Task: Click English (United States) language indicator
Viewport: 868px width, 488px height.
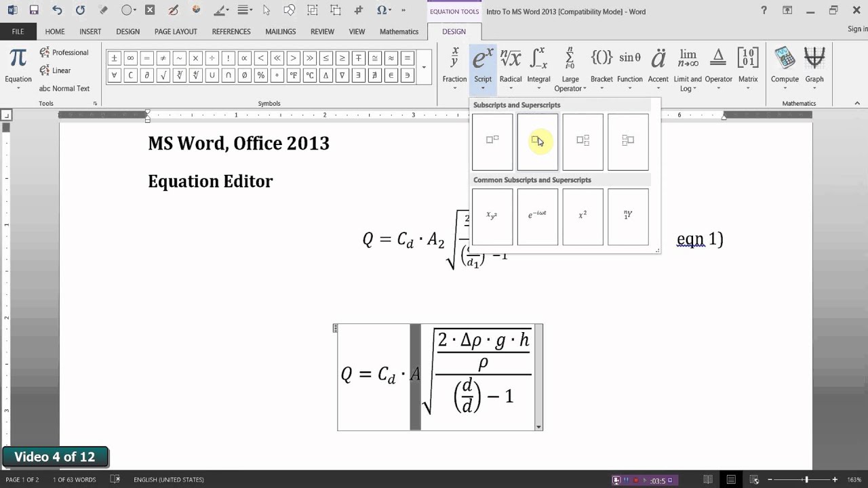Action: (169, 480)
